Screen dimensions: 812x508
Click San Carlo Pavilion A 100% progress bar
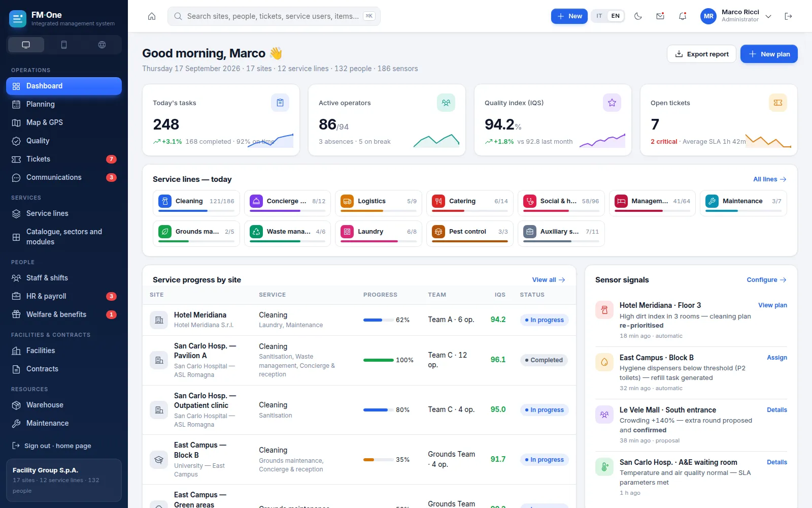pos(379,360)
